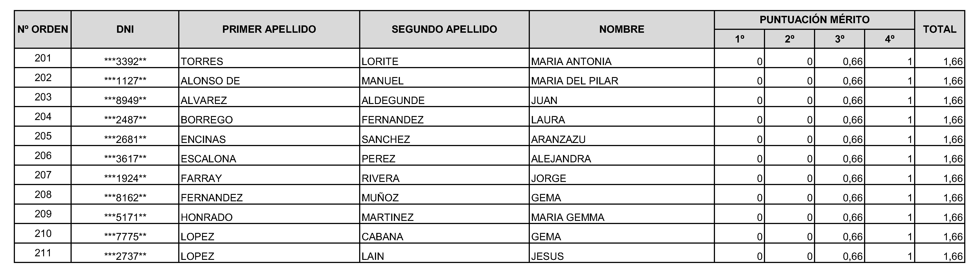
Task: Click the Nº ORDEN column header
Action: pyautogui.click(x=43, y=29)
